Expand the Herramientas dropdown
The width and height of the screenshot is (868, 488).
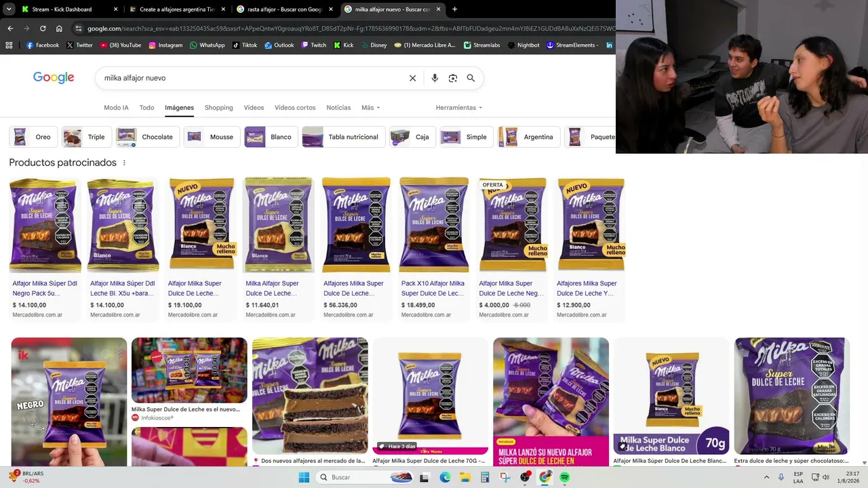[459, 108]
